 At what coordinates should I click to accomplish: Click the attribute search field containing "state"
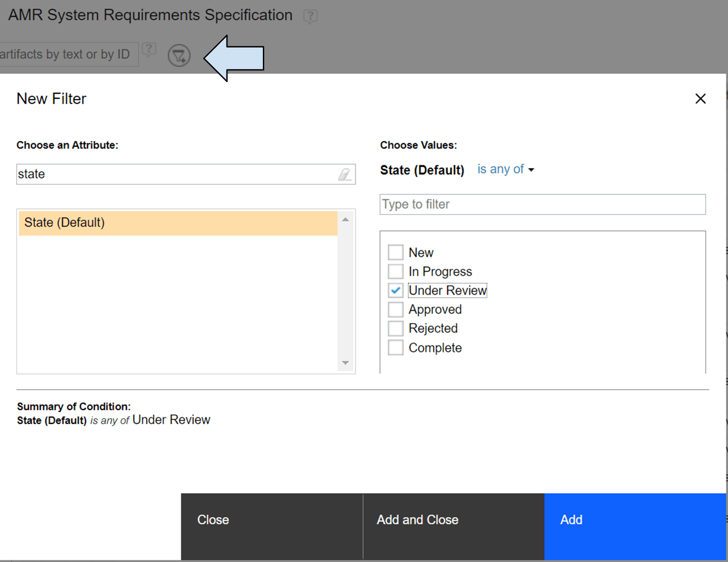(175, 174)
